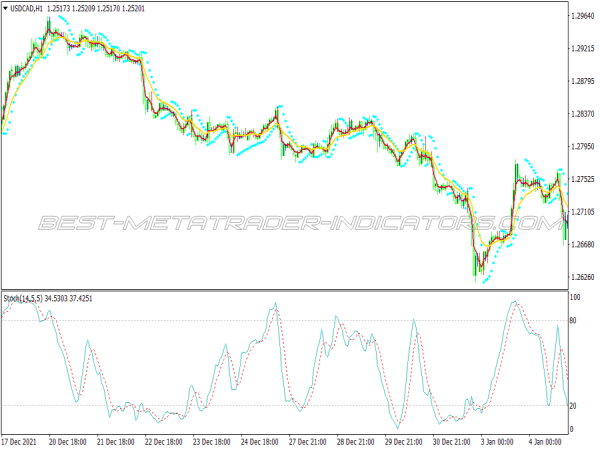The image size is (600, 450).
Task: Click price level 1.26260 on the scale
Action: pos(583,277)
